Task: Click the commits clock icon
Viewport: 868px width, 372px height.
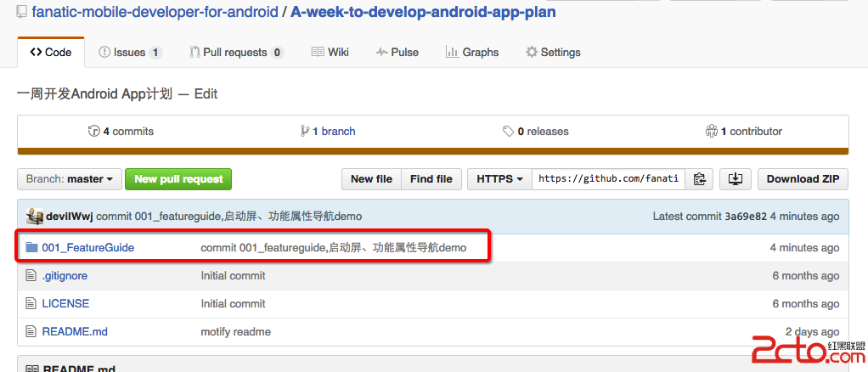Action: pyautogui.click(x=93, y=131)
